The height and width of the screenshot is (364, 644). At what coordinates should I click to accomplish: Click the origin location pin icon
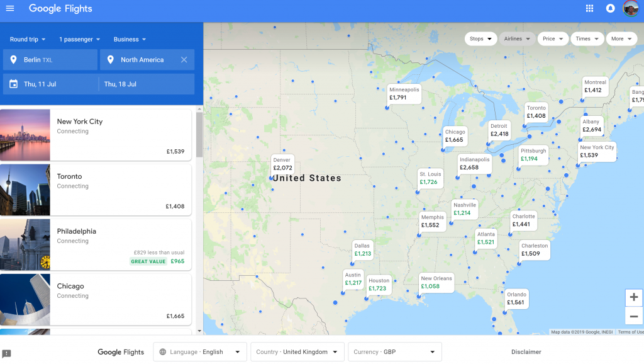pos(14,60)
